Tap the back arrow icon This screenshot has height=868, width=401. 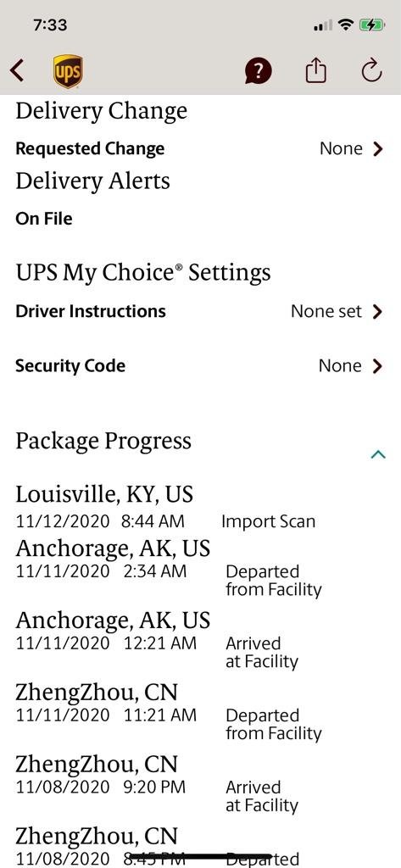pos(17,71)
